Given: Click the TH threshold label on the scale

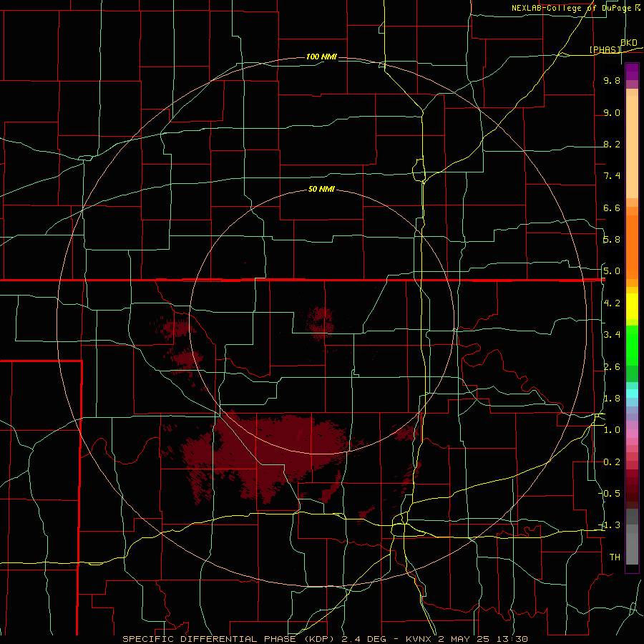Looking at the screenshot, I should point(615,557).
